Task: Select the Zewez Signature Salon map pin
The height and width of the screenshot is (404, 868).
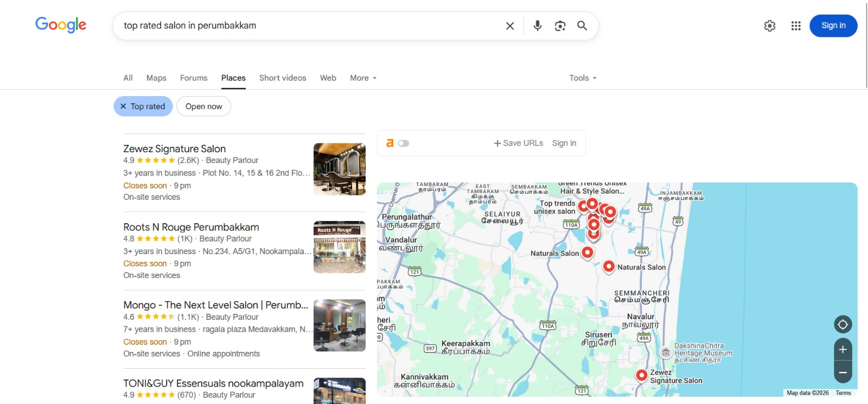Action: [642, 375]
